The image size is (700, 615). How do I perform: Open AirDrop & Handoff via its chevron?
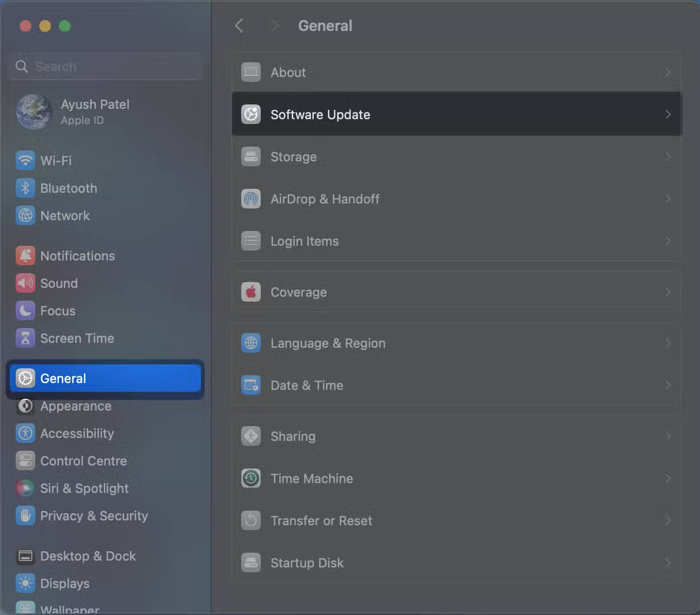668,199
